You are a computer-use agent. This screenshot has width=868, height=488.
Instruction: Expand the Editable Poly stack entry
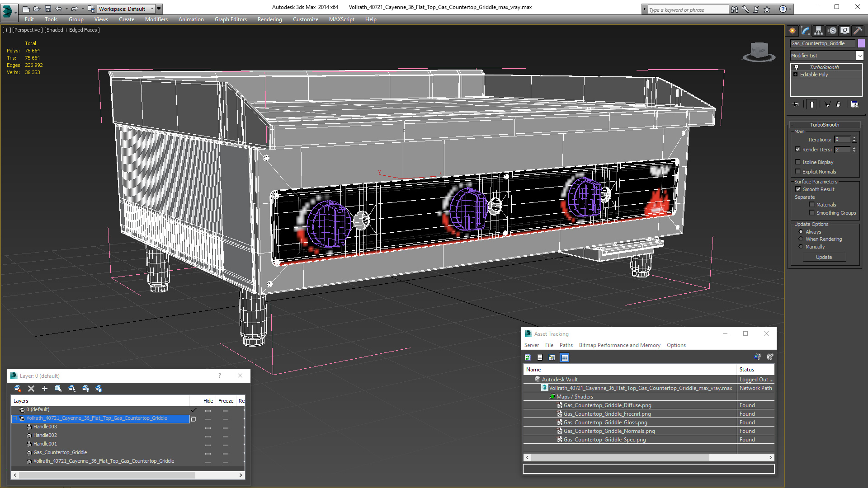795,75
